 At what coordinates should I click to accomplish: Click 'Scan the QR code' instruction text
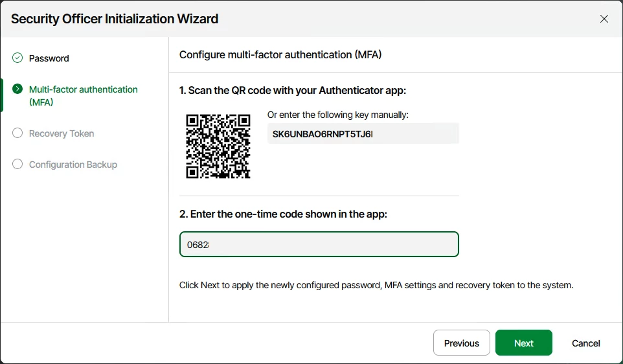click(x=293, y=91)
